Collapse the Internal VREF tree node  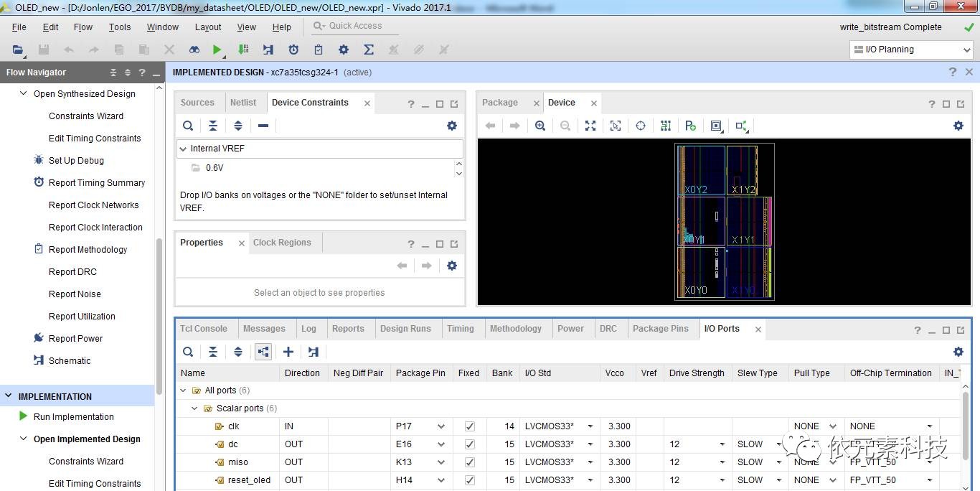coord(183,149)
